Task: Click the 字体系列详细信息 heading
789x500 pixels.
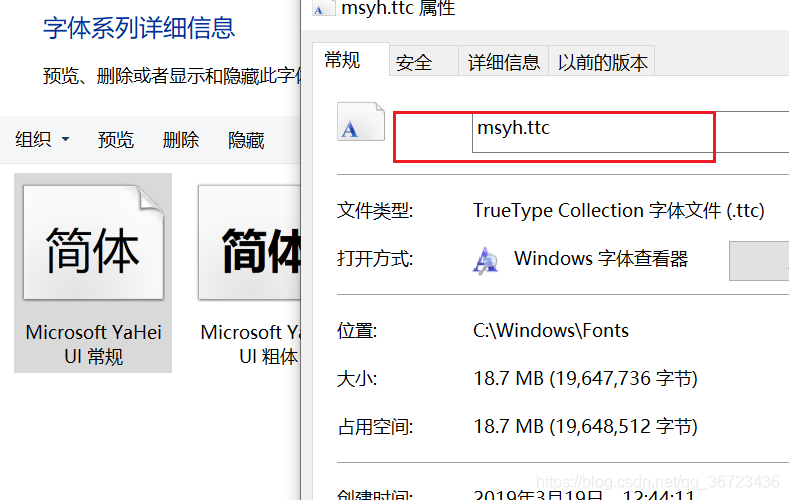Action: tap(139, 28)
